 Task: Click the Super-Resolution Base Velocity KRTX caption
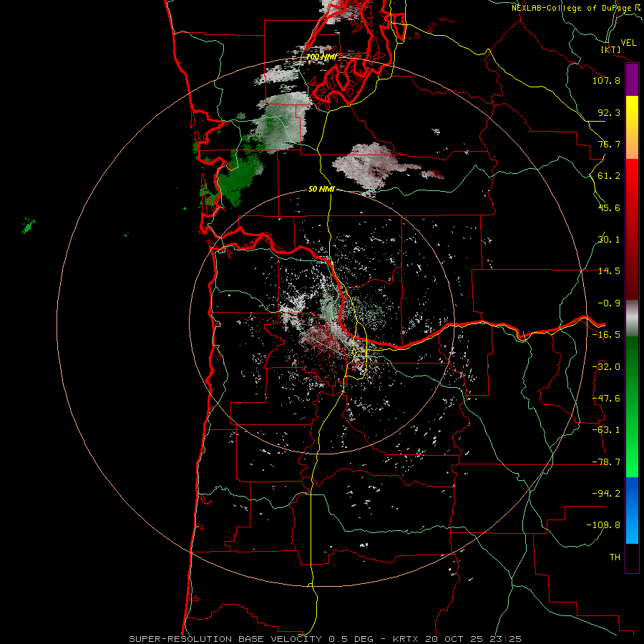(326, 639)
